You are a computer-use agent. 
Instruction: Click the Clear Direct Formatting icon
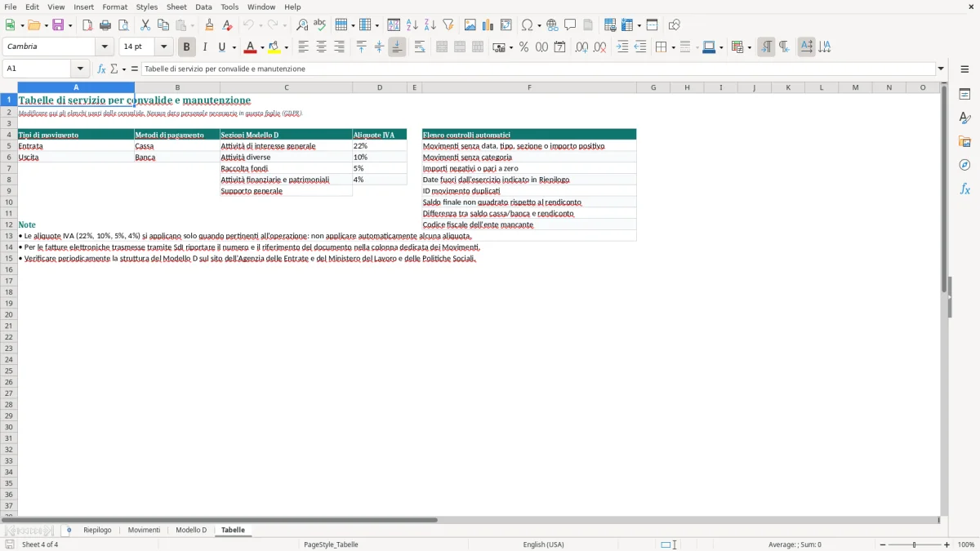(x=228, y=25)
